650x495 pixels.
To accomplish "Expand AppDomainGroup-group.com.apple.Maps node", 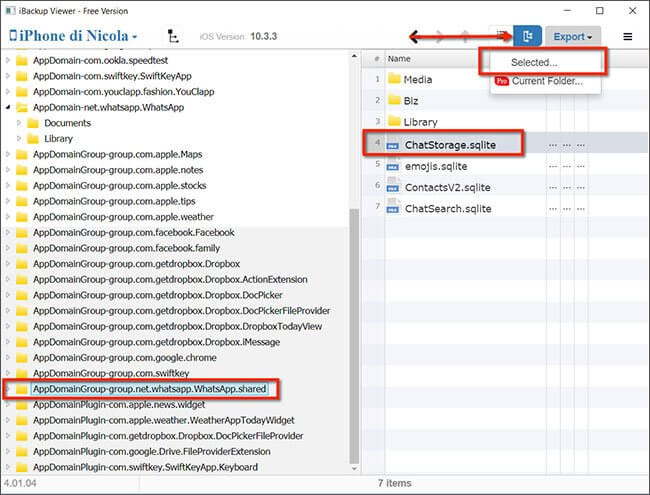I will [8, 154].
